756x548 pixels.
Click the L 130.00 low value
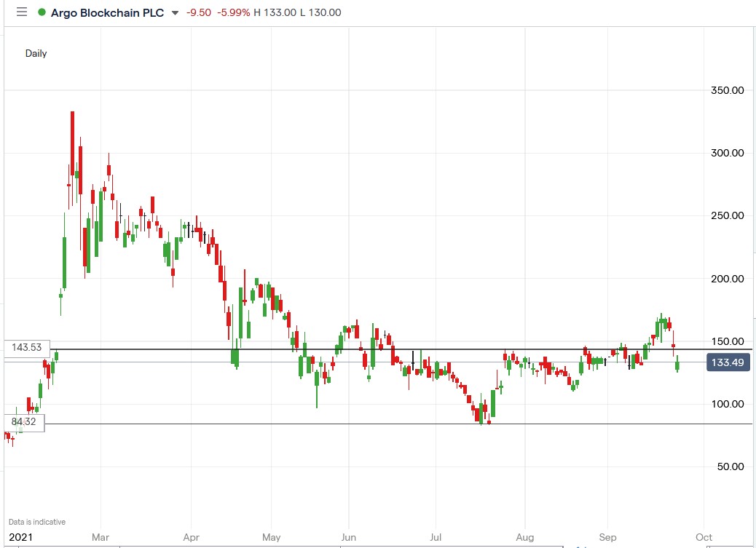320,12
